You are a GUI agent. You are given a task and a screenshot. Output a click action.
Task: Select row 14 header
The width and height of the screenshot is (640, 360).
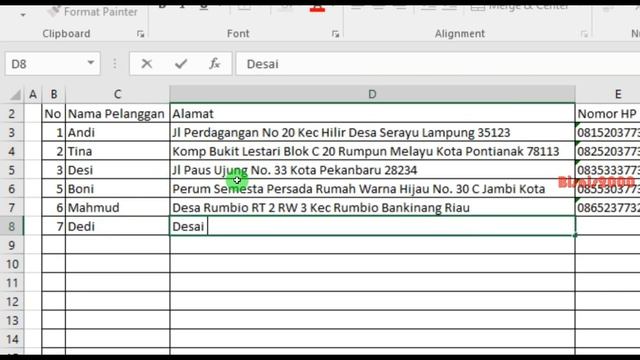pyautogui.click(x=12, y=339)
